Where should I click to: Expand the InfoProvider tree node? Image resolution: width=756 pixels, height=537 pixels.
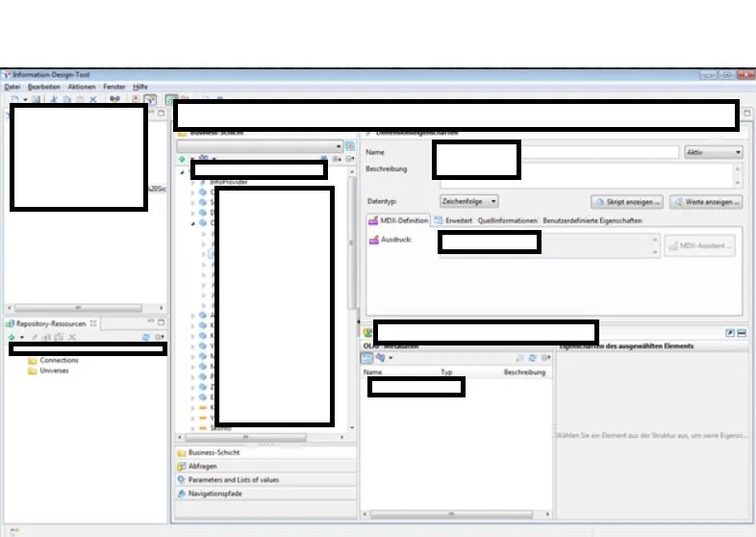[193, 183]
